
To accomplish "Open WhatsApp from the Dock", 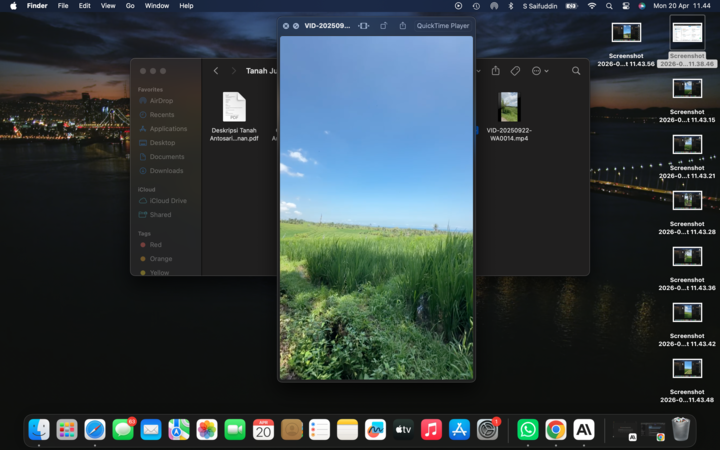I will pyautogui.click(x=527, y=429).
